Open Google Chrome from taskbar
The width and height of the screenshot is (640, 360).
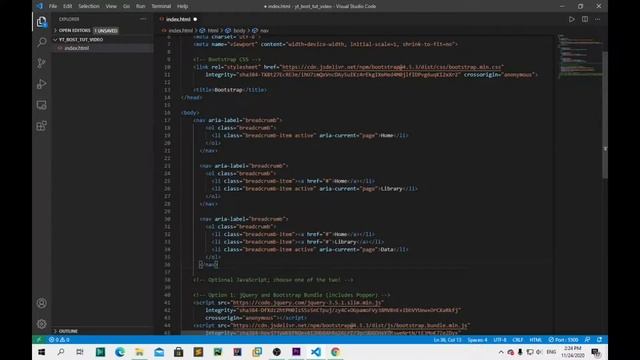pyautogui.click(x=335, y=352)
